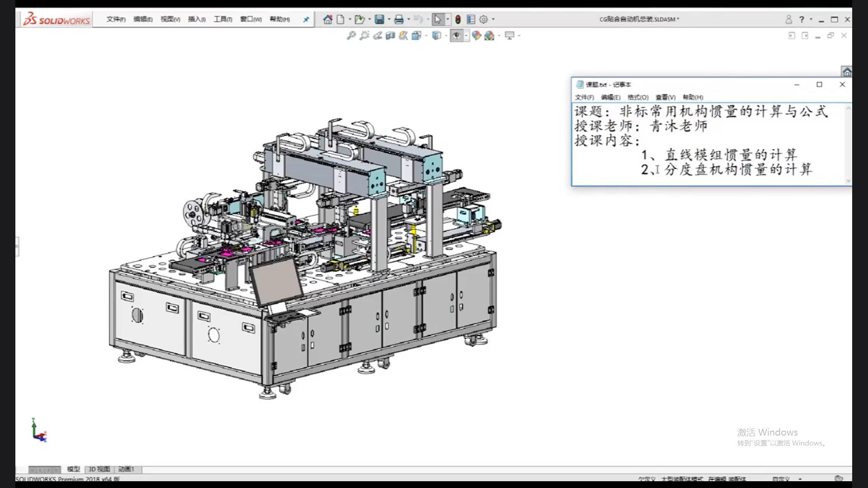
Task: Click the Rebuild traffic light icon
Action: tap(458, 19)
